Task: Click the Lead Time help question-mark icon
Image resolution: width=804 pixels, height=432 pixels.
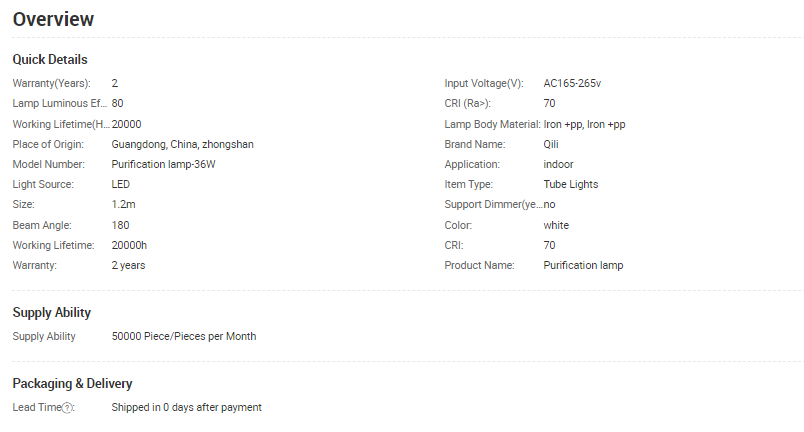Action: 67,408
